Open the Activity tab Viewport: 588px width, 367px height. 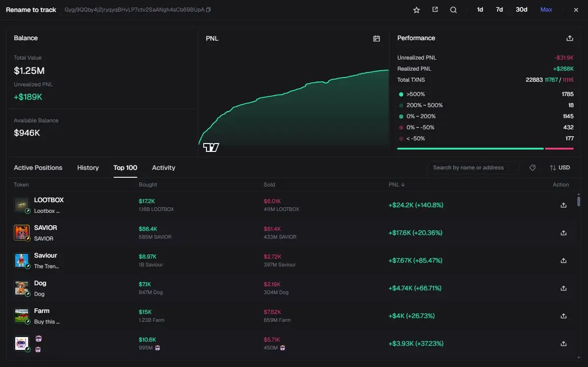pyautogui.click(x=163, y=168)
